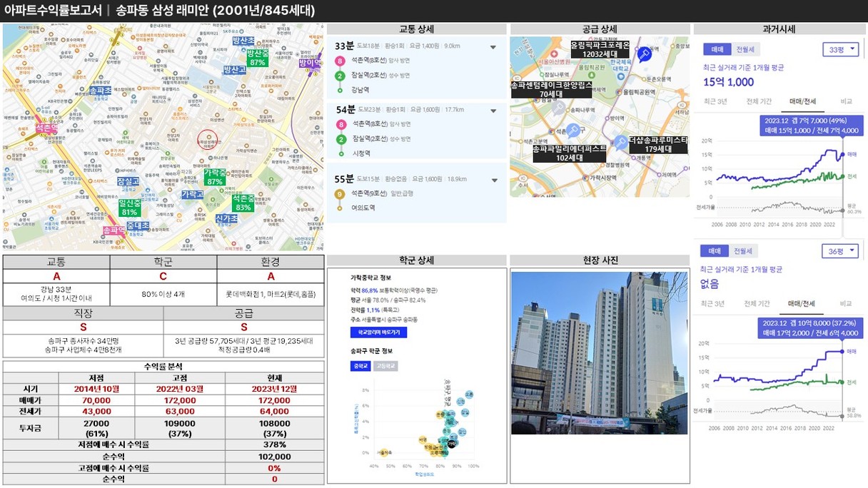Viewport: 868px width, 488px height.
Task: Click the gray supply pin near 송파나루역
Action: (x=558, y=108)
